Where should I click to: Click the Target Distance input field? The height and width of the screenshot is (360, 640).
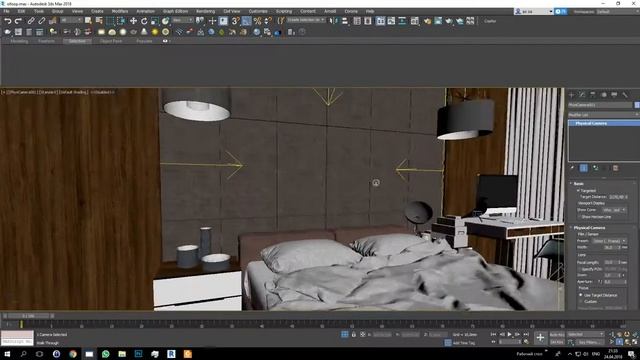click(x=616, y=197)
